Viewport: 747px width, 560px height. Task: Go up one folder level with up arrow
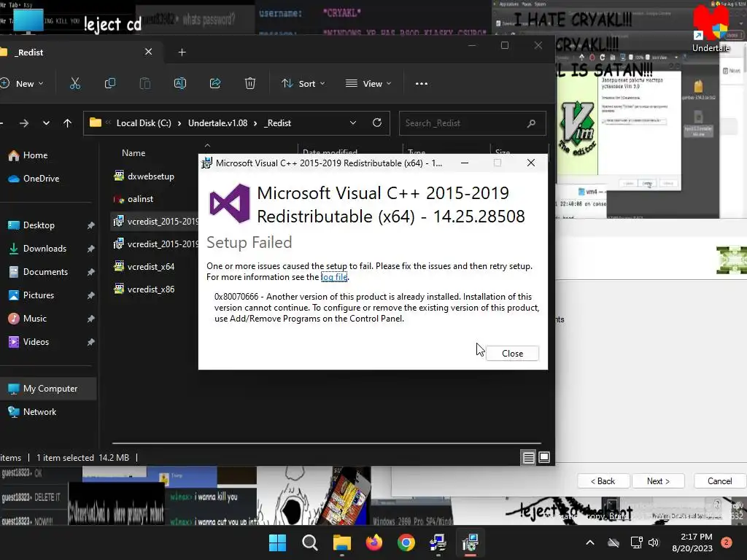(67, 123)
